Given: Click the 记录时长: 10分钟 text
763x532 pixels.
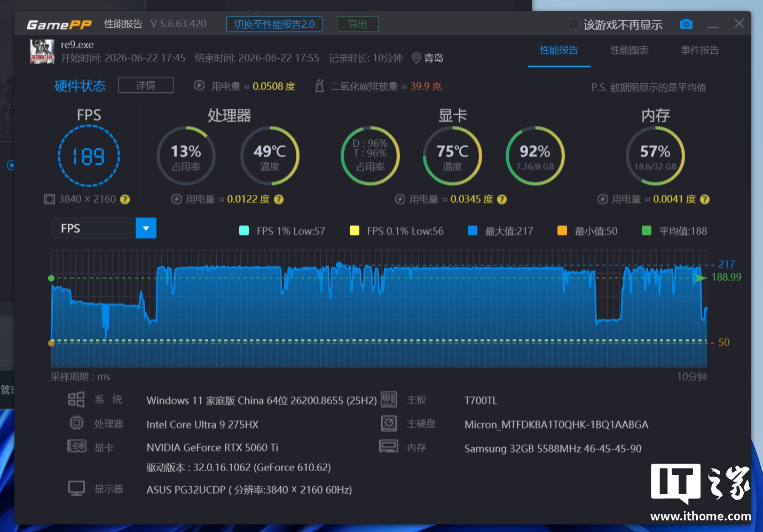Looking at the screenshot, I should coord(366,58).
